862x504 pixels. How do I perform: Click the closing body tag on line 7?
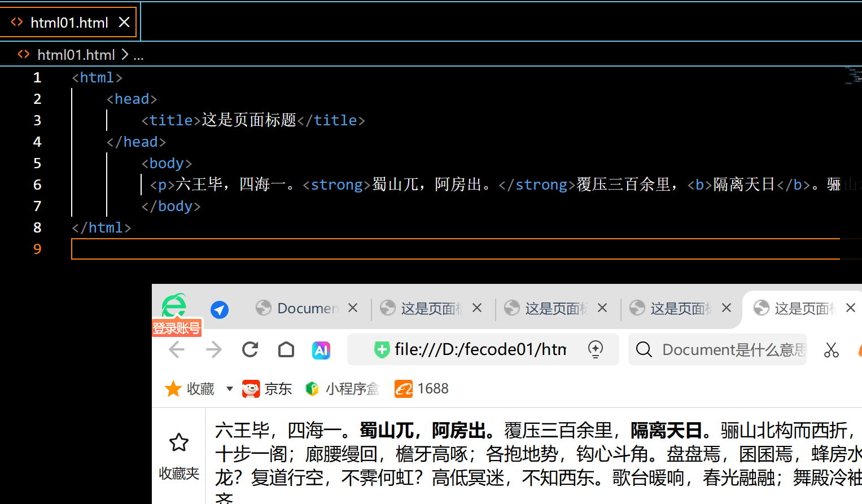coord(171,206)
